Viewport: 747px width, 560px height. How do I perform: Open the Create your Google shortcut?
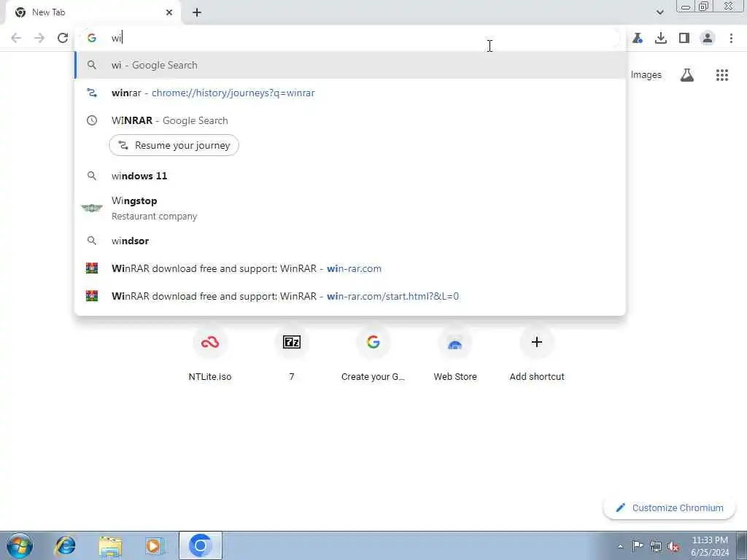pos(373,354)
